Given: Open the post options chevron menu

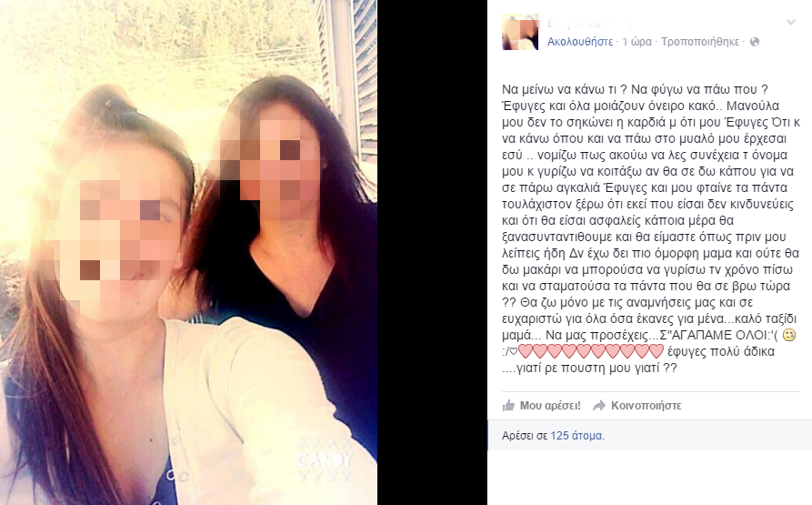Looking at the screenshot, I should 791,22.
